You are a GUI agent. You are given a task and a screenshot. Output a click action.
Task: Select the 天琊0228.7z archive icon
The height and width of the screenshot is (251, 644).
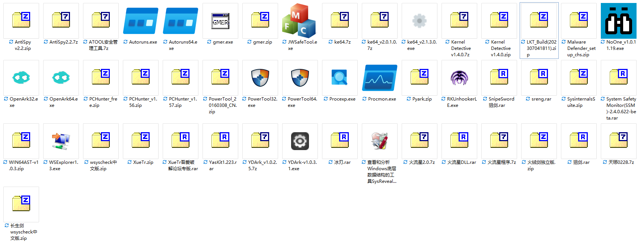click(619, 141)
